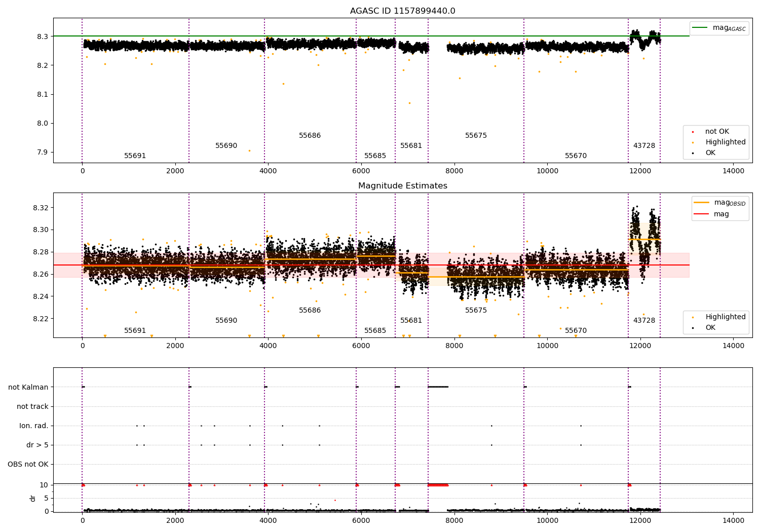760x532 pixels.
Task: Click obsid label 55670 in Magnitude Estimates plot
Action: (576, 331)
